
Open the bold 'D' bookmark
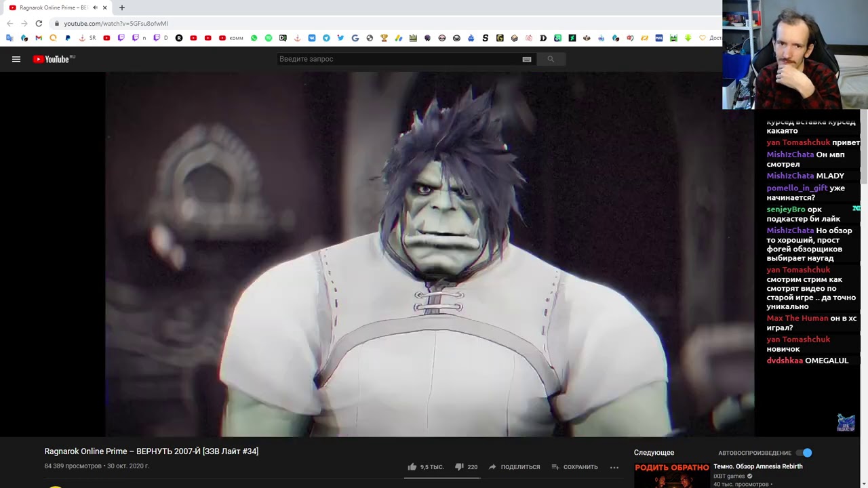[543, 38]
